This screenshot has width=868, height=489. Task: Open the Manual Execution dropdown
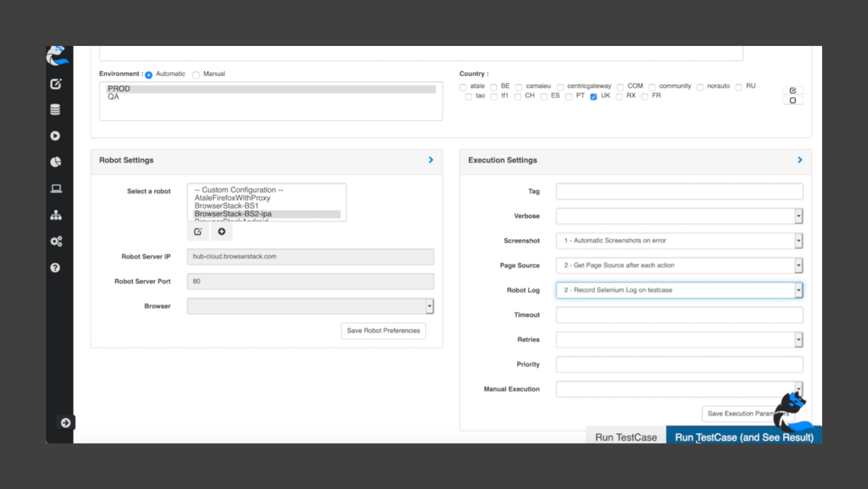(x=680, y=389)
